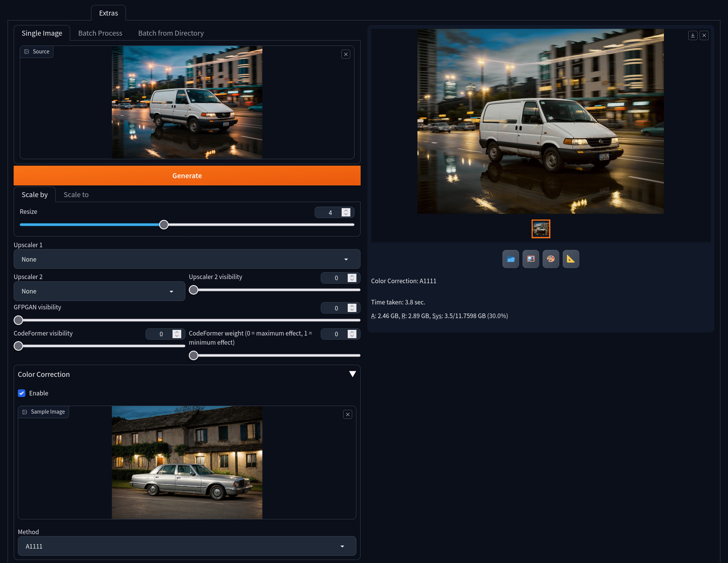Switch to the Scale to tab

pos(76,194)
